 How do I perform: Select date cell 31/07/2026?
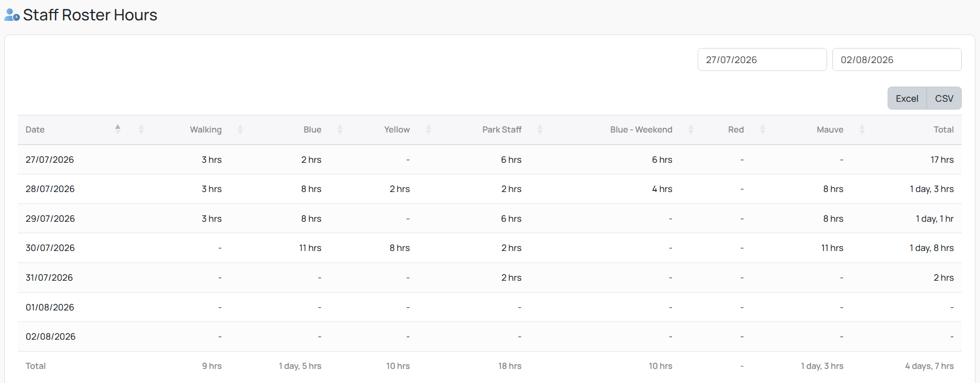[49, 278]
